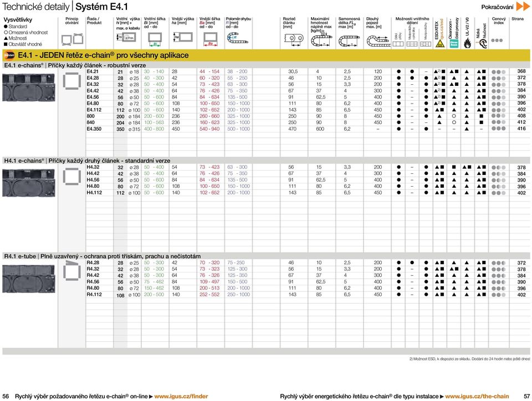The height and width of the screenshot is (401, 532).
Task: Select the product name E4.112
Action: click(x=94, y=110)
